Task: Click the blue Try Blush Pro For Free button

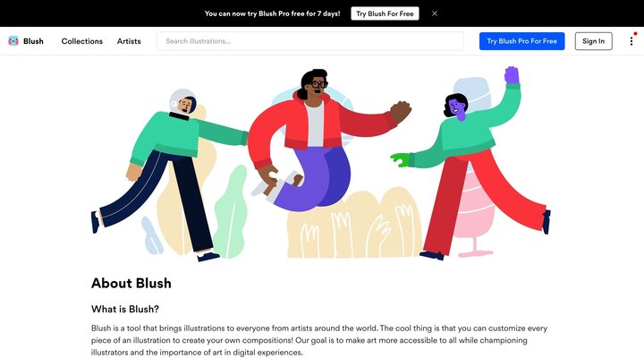Action: [521, 41]
